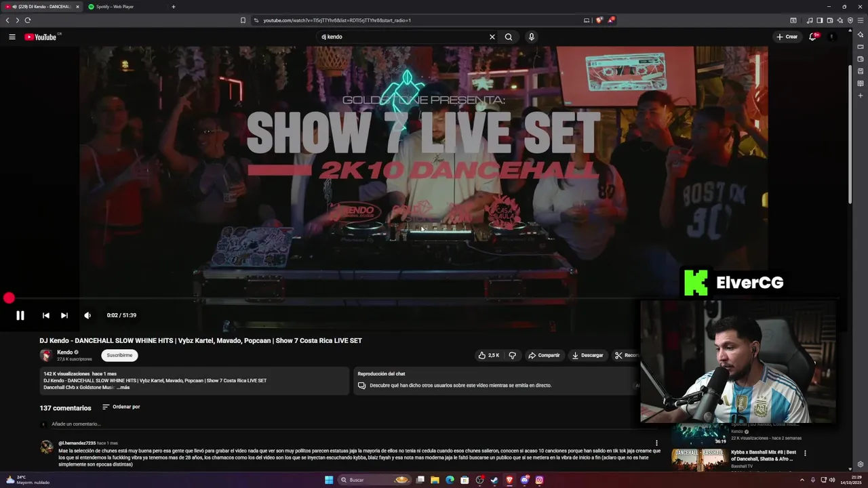This screenshot has height=488, width=868.
Task: Share the video via Compartir
Action: tap(545, 355)
